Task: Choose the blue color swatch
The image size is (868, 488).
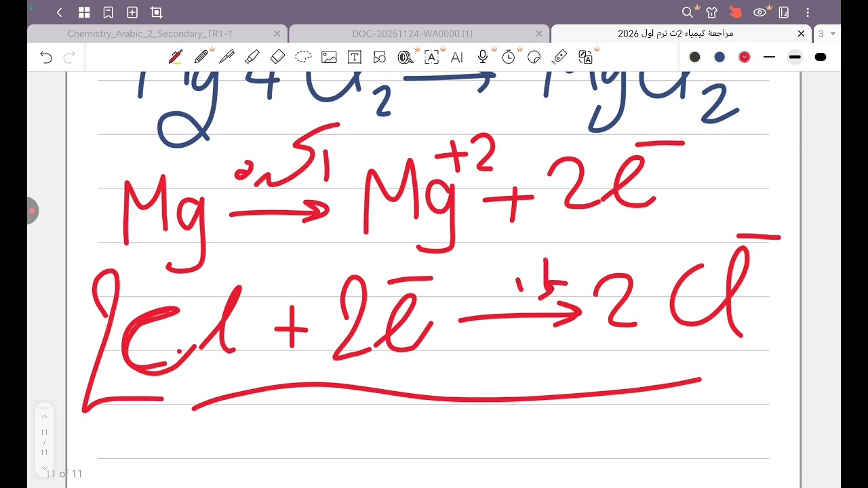Action: 719,57
